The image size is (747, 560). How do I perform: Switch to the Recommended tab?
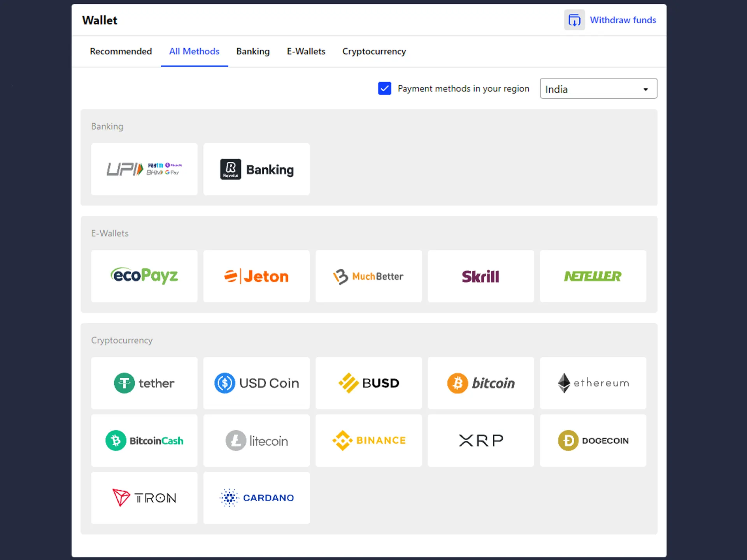point(121,51)
